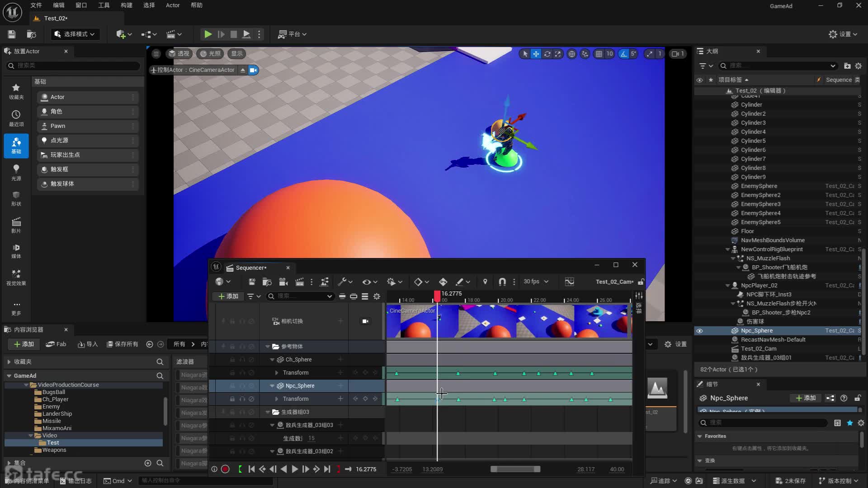868x488 pixels.
Task: Toggle camera pilot button next to CineCameraActor
Action: [x=253, y=70]
